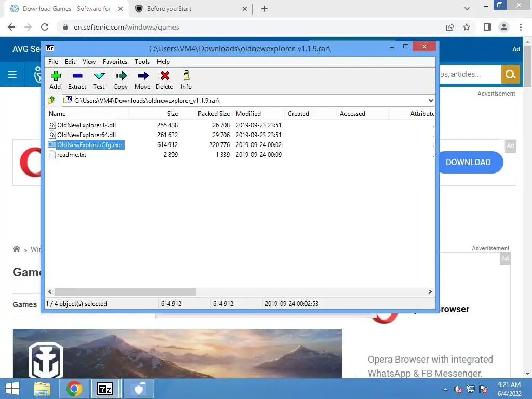Sort by the Created column header
Viewport: 532px width, 399px height.
click(x=310, y=114)
